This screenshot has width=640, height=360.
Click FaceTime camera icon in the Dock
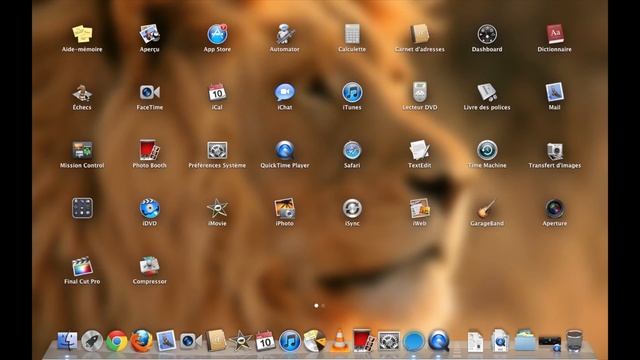pos(191,341)
